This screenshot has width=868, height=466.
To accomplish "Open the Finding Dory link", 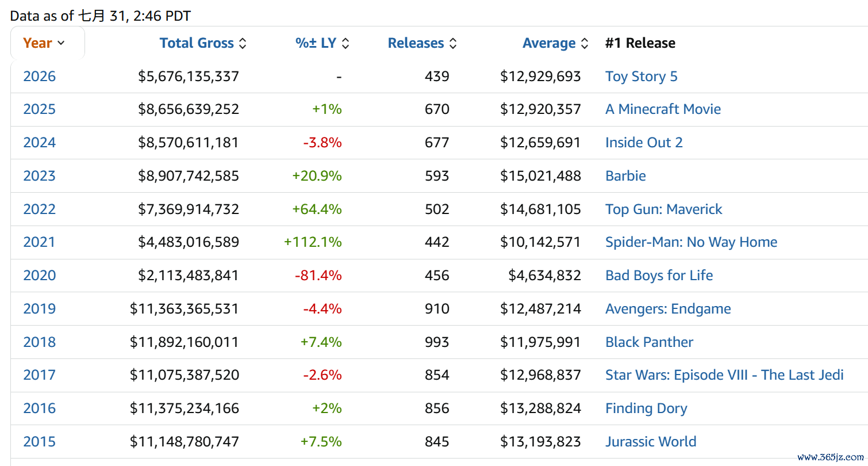I will coord(646,408).
